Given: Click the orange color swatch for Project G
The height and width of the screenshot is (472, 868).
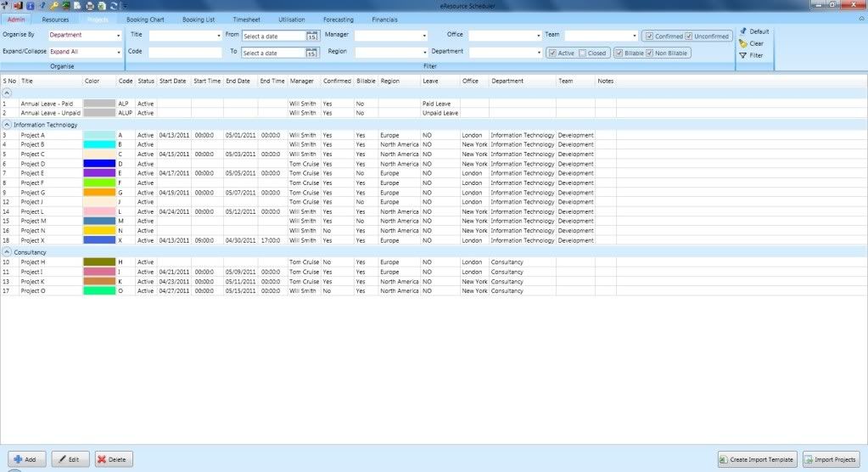Looking at the screenshot, I should pos(99,193).
